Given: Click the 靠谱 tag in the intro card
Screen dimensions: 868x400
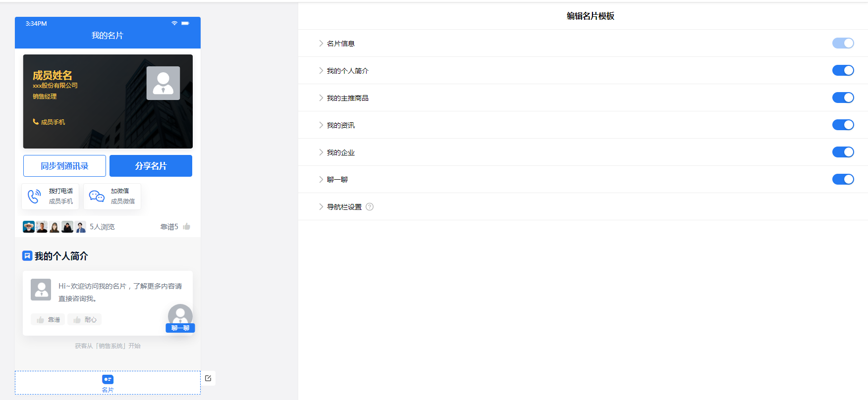Looking at the screenshot, I should pos(48,320).
